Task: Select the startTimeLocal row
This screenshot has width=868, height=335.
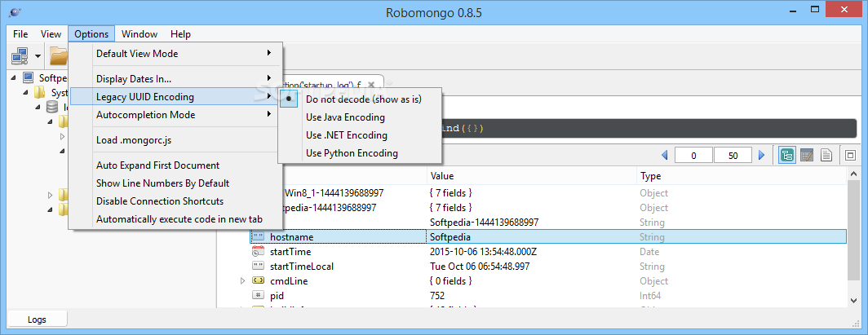Action: 548,267
